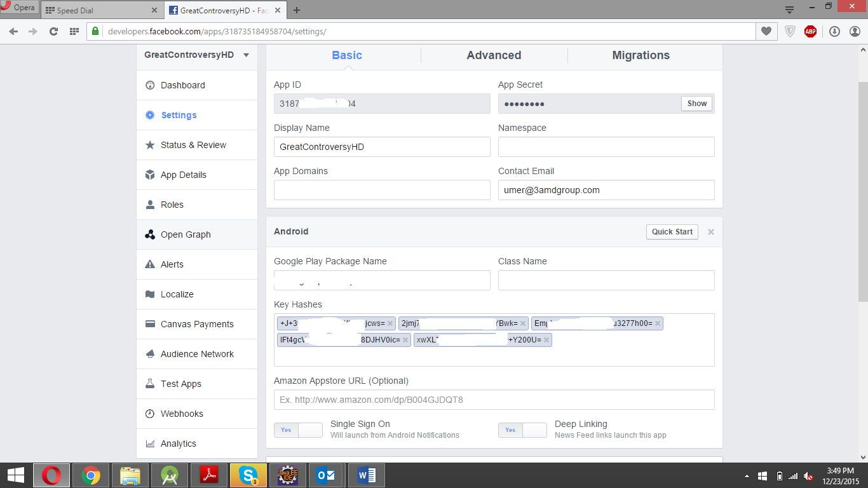868x488 pixels.
Task: Click the Amazon Appstore URL field
Action: 494,400
